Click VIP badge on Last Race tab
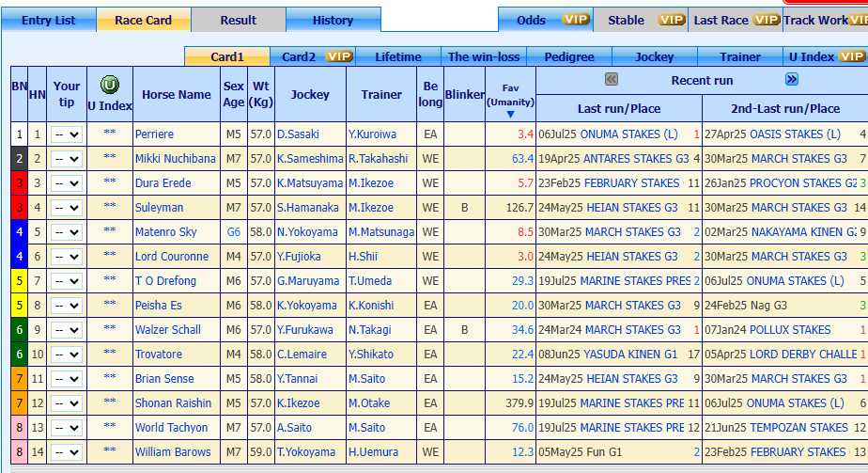This screenshot has height=473, width=868. point(767,20)
